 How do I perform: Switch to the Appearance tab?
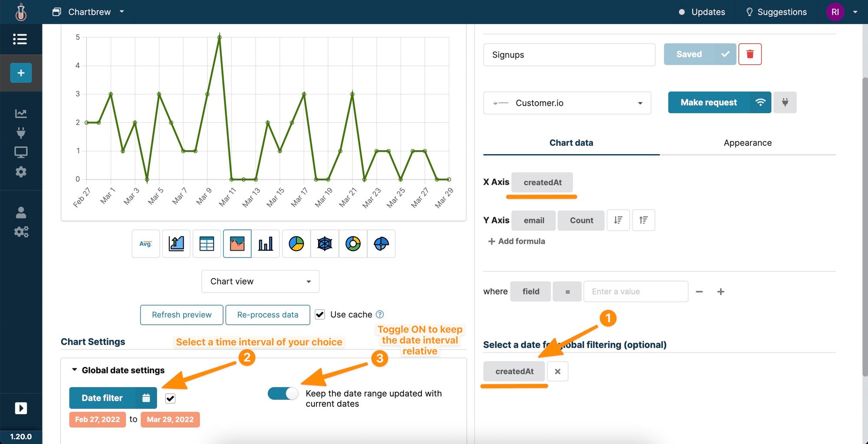click(x=747, y=143)
